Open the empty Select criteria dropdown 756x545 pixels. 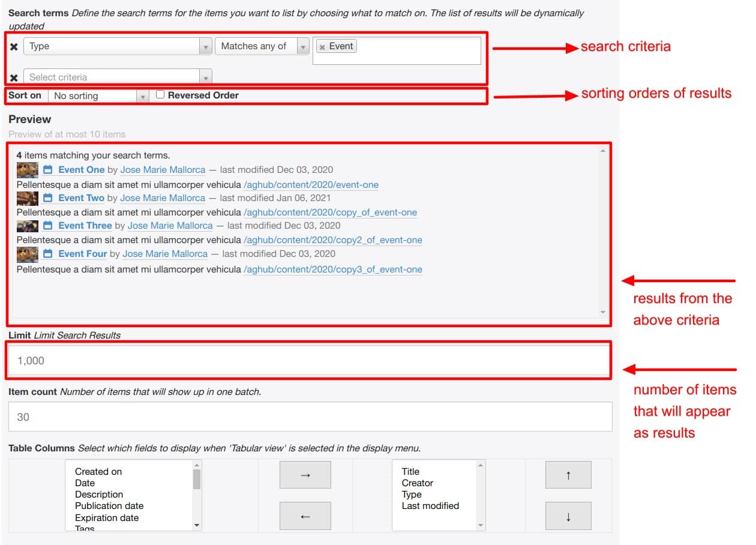[x=117, y=77]
